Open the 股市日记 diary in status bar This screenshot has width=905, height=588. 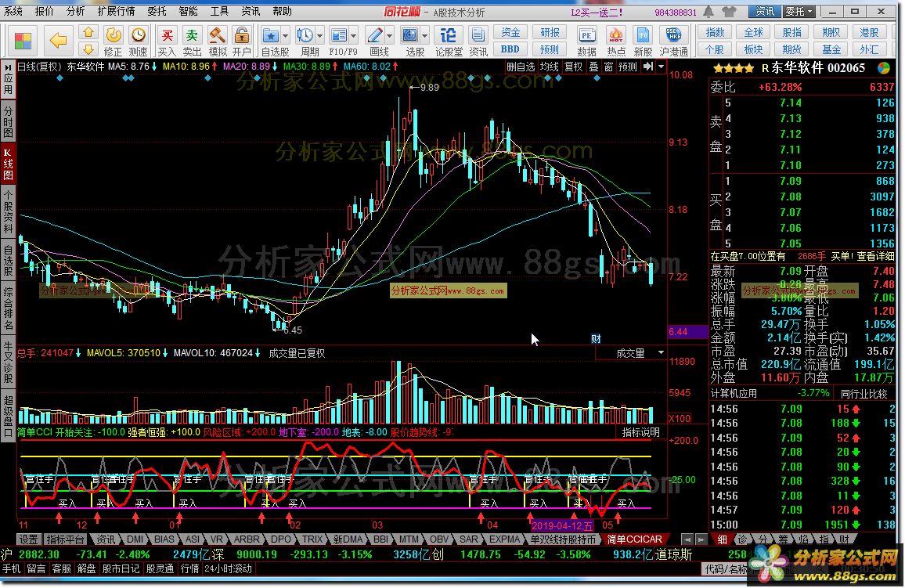point(121,569)
